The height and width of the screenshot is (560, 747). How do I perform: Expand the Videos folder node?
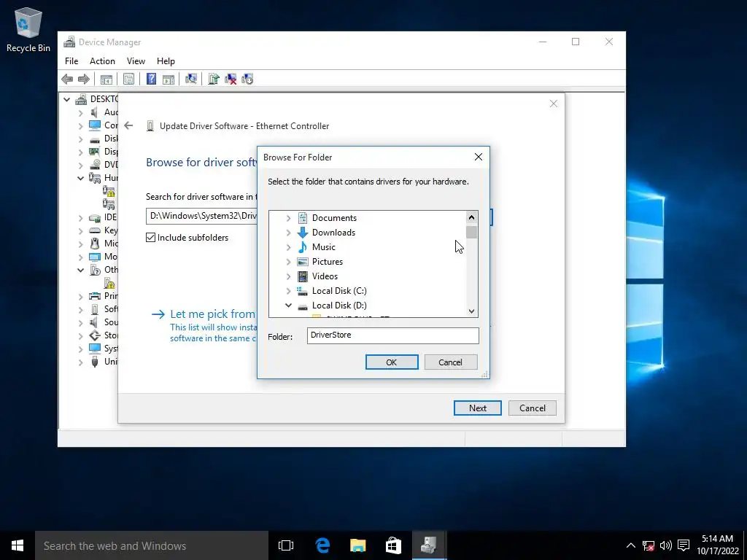coord(288,276)
